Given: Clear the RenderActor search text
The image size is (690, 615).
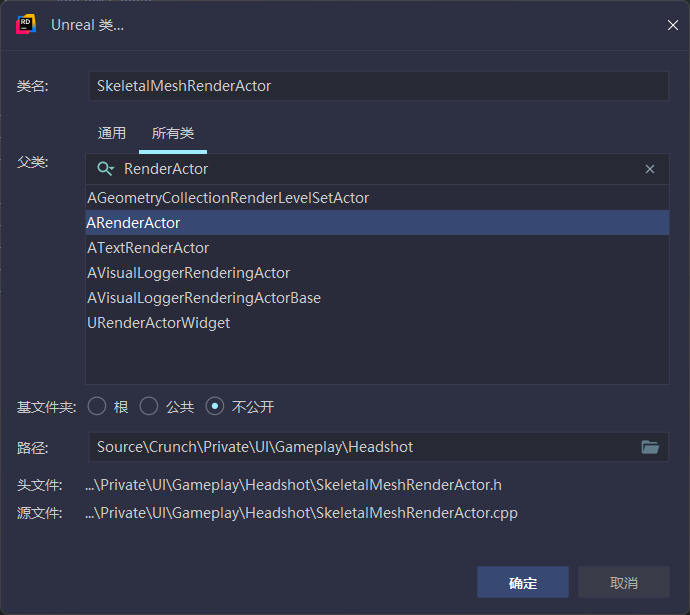Looking at the screenshot, I should (650, 169).
